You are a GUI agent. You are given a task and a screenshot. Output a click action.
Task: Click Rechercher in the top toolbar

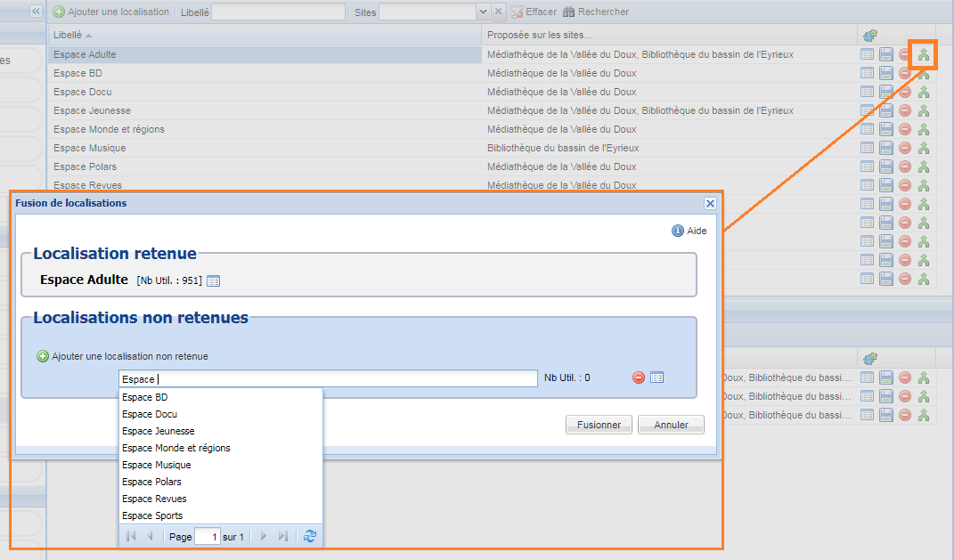tap(596, 12)
